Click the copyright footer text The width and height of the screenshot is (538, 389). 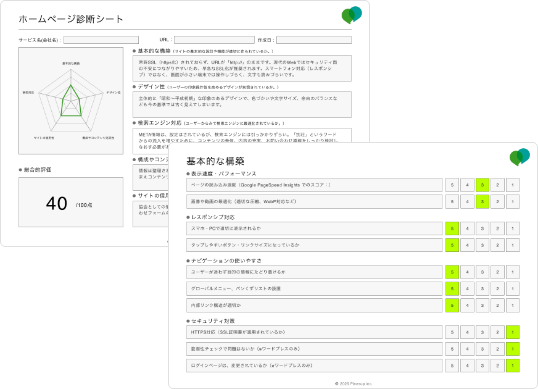(353, 384)
